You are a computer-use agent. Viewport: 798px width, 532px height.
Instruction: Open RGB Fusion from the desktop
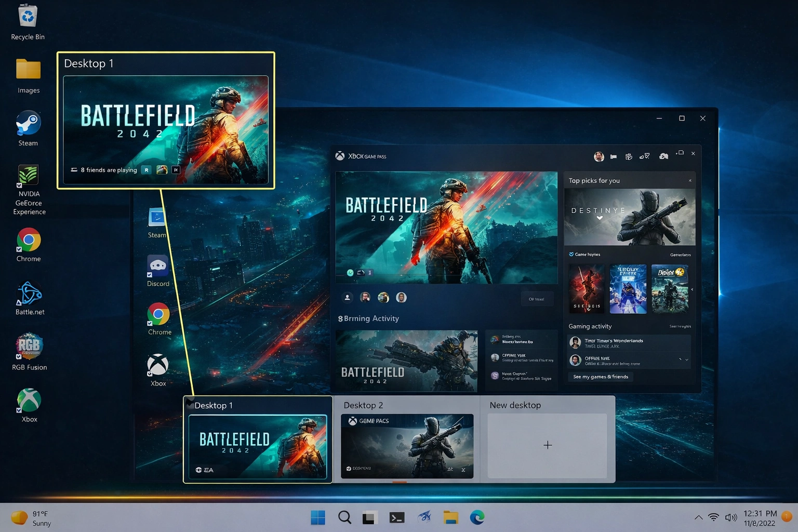[29, 345]
